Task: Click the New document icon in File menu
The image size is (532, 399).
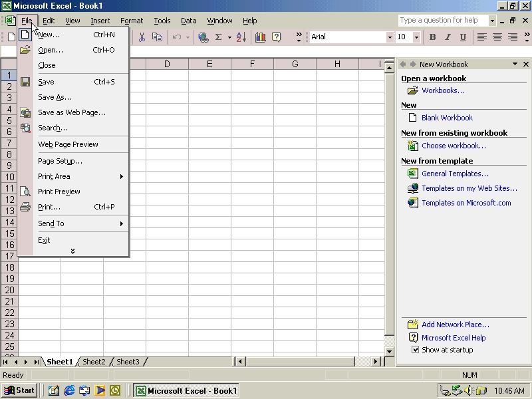Action: [25, 35]
